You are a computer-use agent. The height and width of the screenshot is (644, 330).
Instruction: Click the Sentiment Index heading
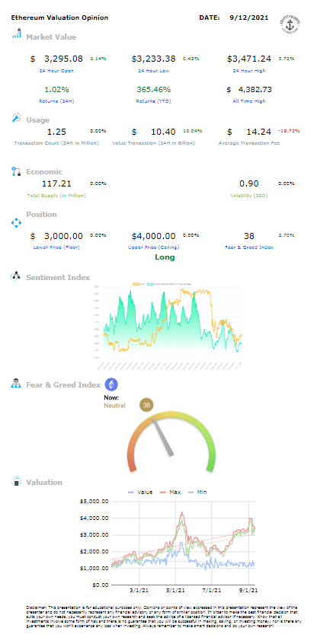click(x=58, y=277)
